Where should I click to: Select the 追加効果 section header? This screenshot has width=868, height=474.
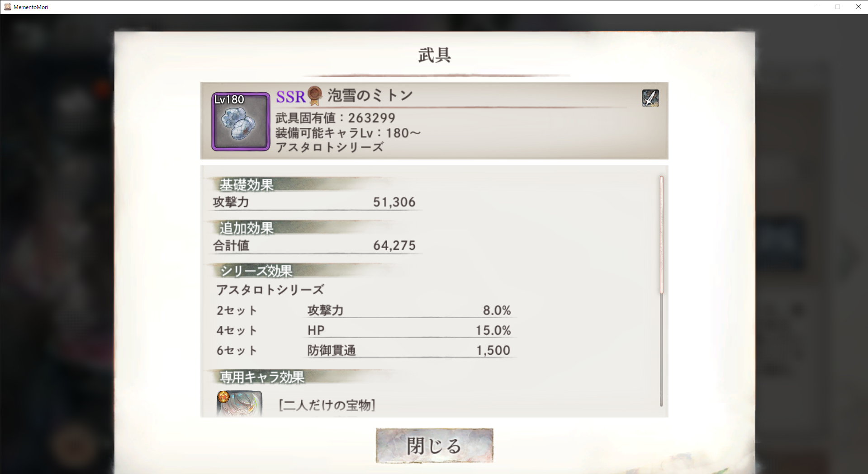click(246, 228)
